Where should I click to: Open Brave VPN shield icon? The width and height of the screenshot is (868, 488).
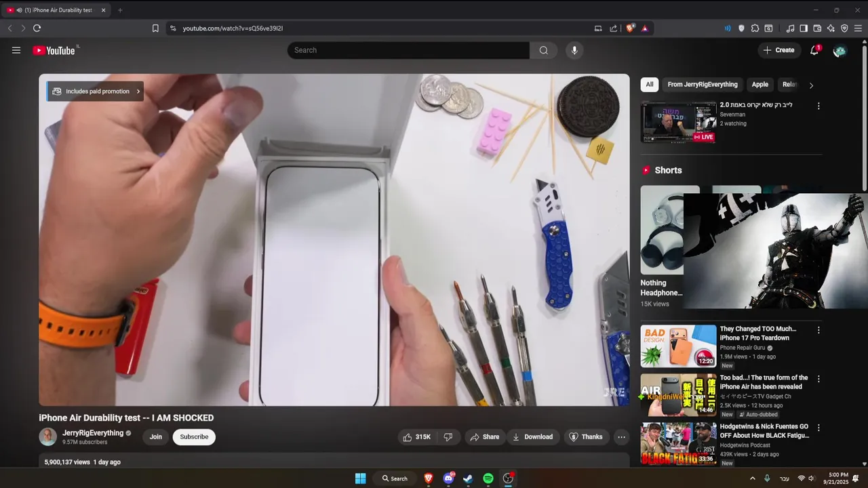844,28
